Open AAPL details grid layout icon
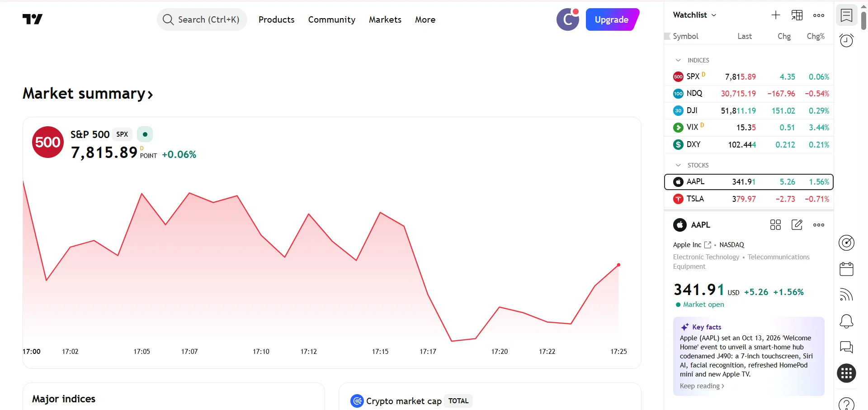This screenshot has width=868, height=410. pyautogui.click(x=775, y=225)
